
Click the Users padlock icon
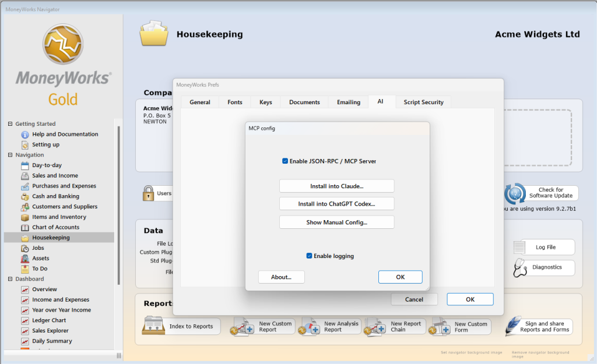tap(148, 193)
